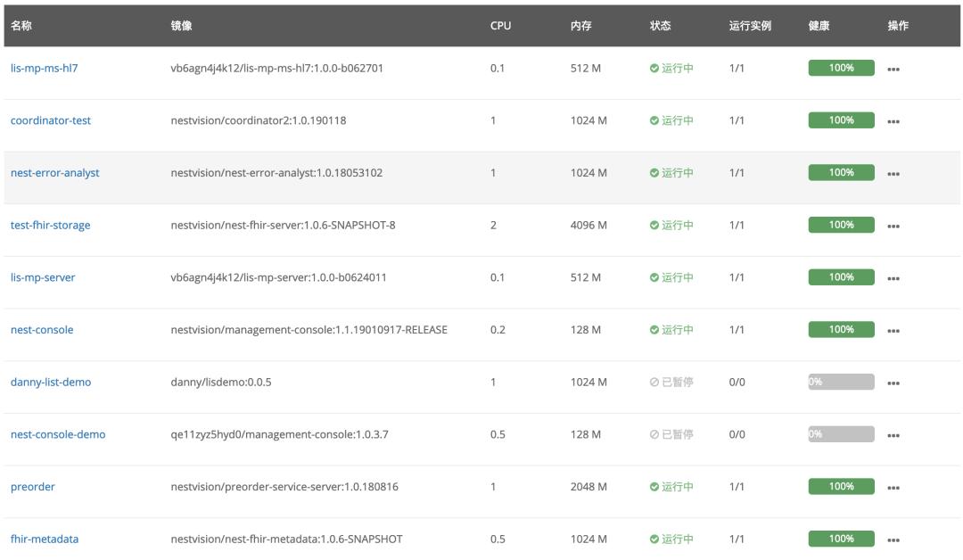963x560 pixels.
Task: Click more options for nest-error-analyst
Action: [x=893, y=174]
